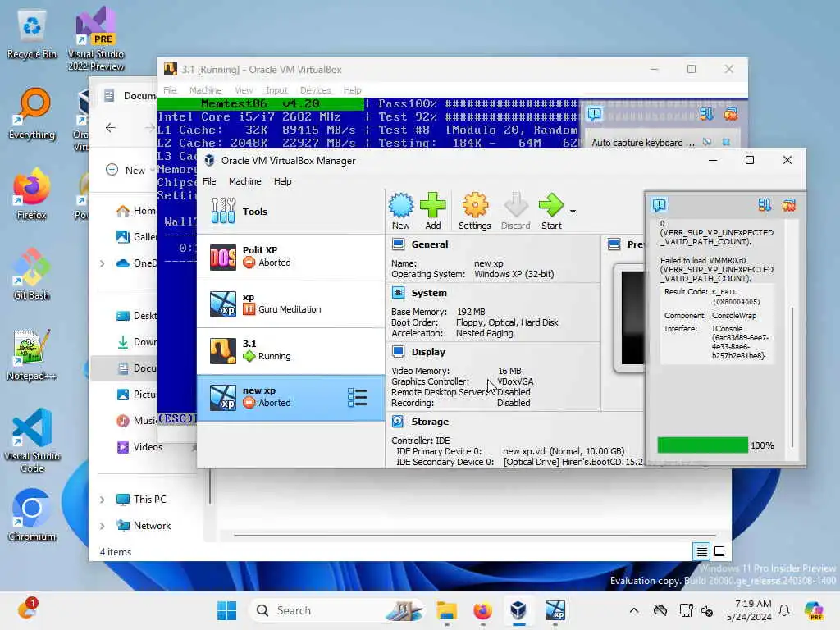Expand the OneDrive tree node

tap(103, 263)
